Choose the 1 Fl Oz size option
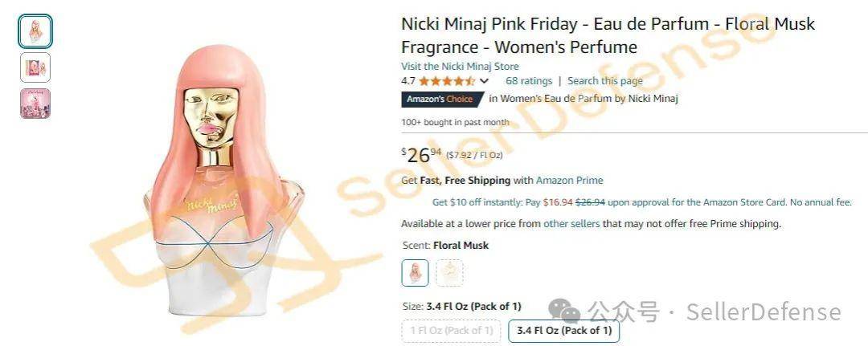Image resolution: width=868 pixels, height=346 pixels. [451, 331]
